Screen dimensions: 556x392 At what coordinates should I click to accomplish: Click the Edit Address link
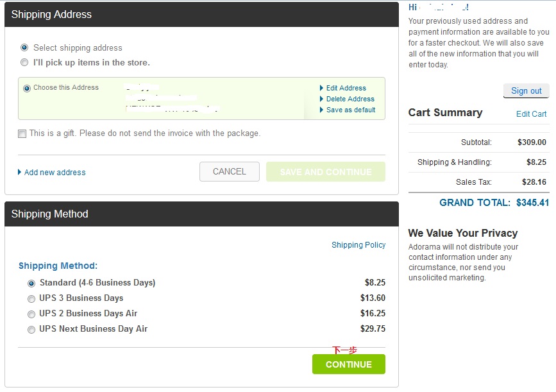pos(346,89)
